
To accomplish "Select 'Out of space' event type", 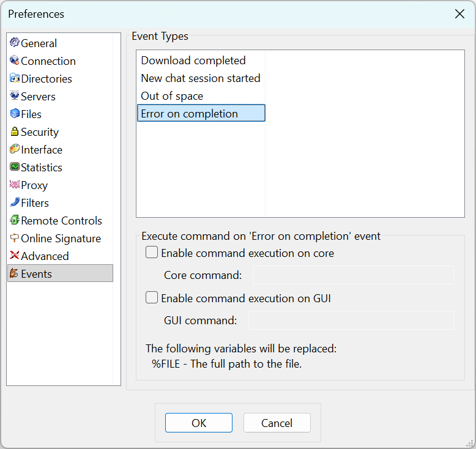I will 201,95.
